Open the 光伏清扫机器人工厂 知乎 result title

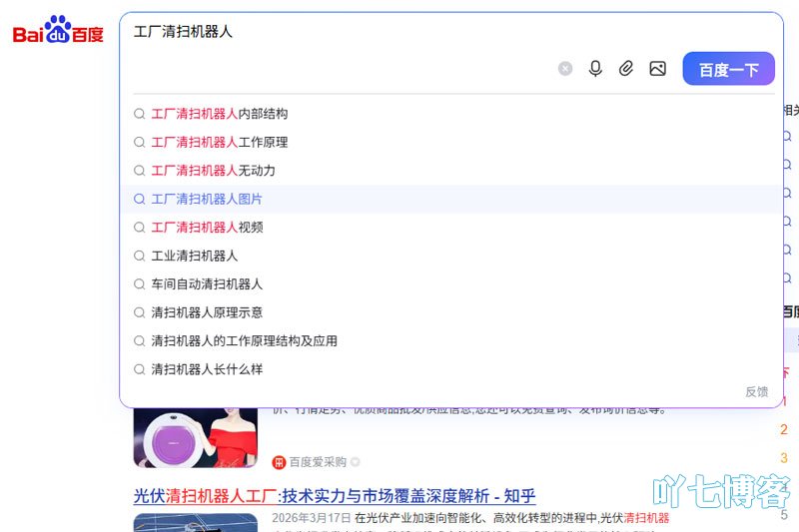click(335, 496)
